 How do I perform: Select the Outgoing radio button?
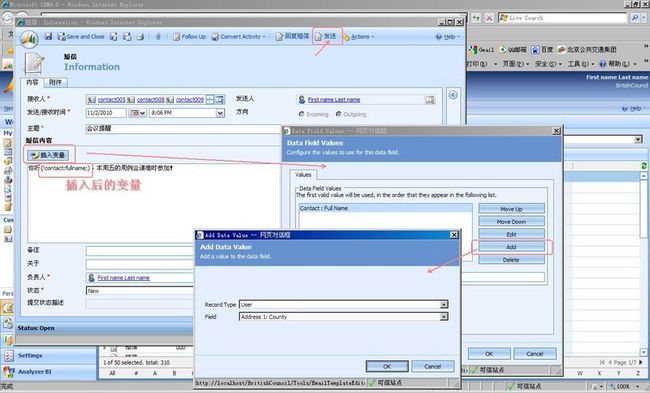[x=339, y=114]
